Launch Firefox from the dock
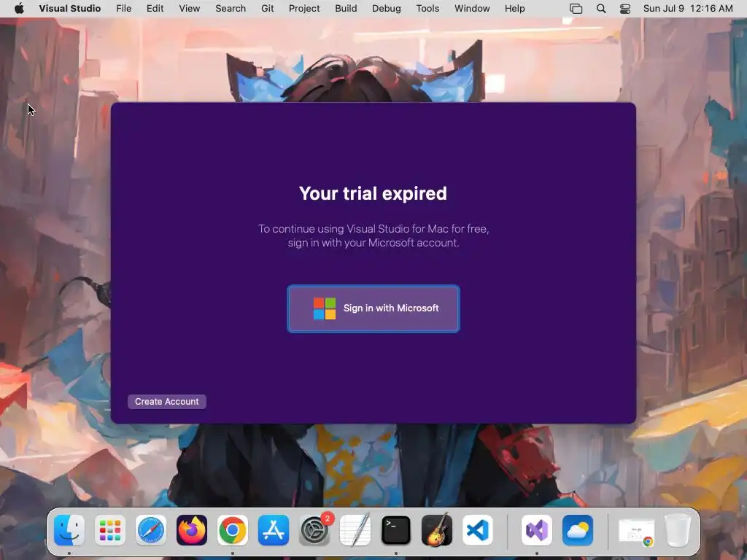 coord(192,530)
